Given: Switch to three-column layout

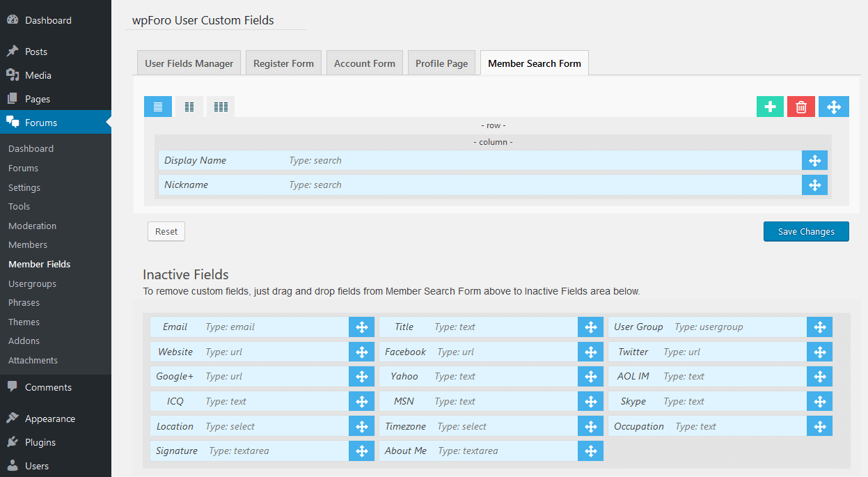Looking at the screenshot, I should [x=221, y=107].
